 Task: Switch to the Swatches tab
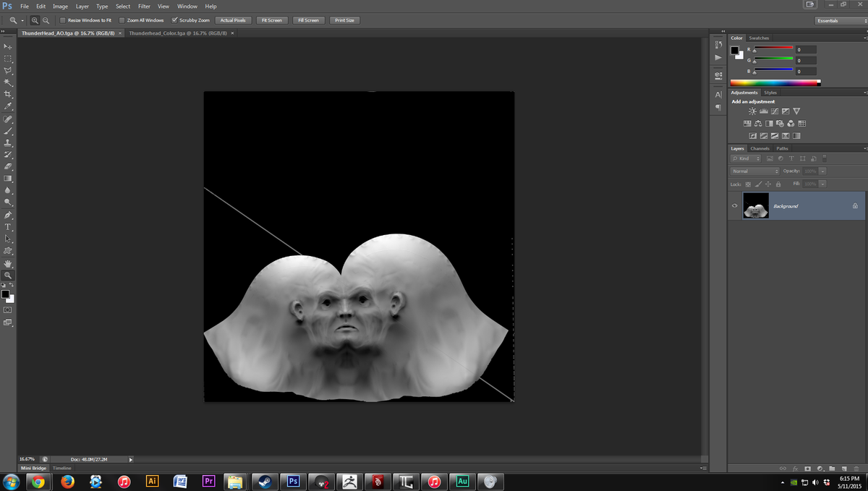pyautogui.click(x=759, y=38)
